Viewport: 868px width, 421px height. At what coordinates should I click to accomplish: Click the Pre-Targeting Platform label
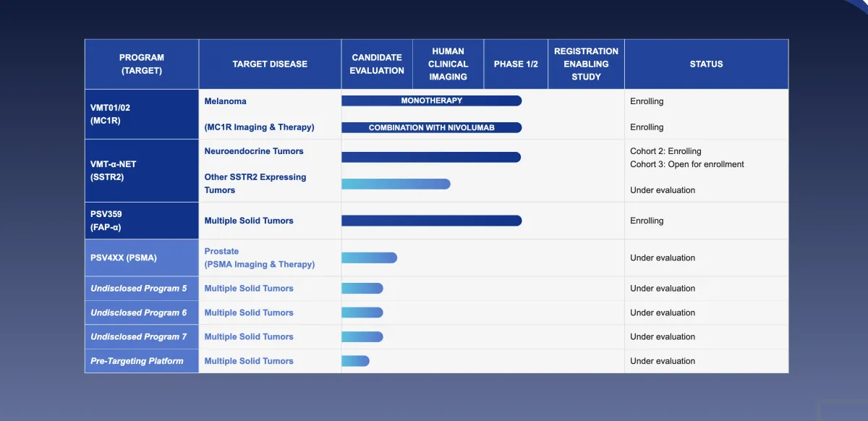pos(137,361)
